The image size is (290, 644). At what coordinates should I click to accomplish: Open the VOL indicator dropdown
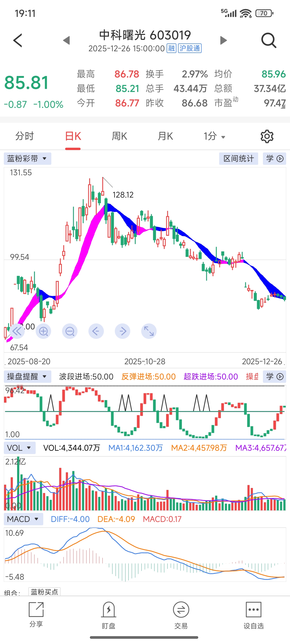pyautogui.click(x=19, y=448)
